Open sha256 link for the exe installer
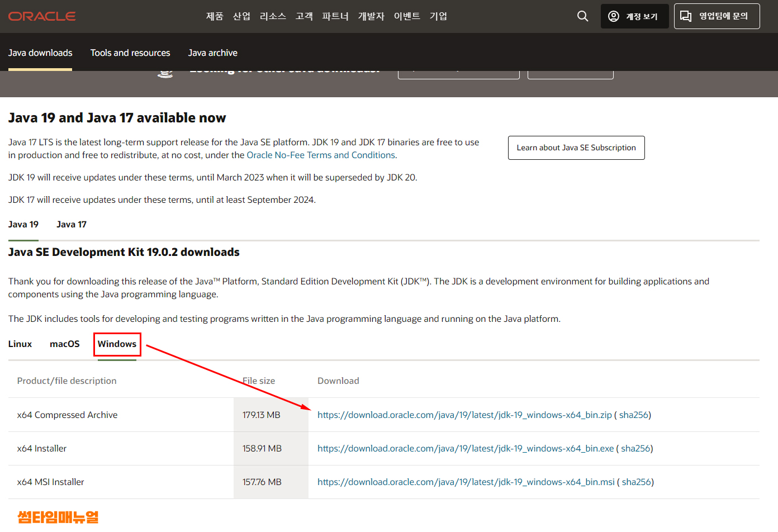The height and width of the screenshot is (532, 778). (635, 448)
